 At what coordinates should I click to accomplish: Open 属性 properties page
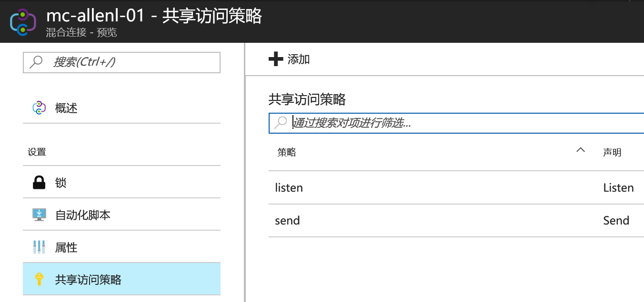point(66,247)
